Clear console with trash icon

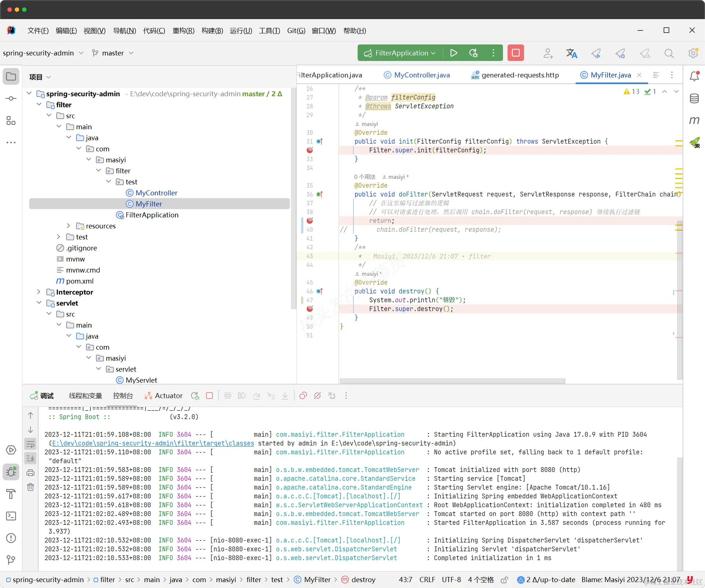30,487
